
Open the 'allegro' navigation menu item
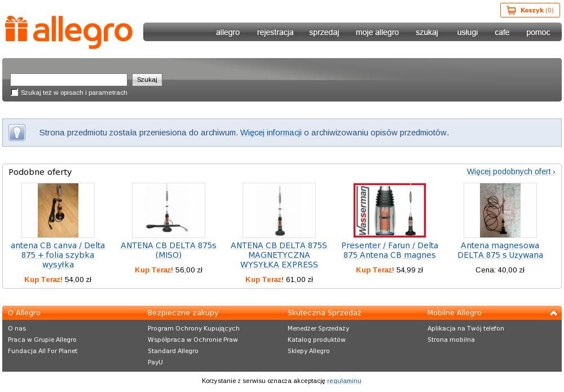pyautogui.click(x=228, y=32)
